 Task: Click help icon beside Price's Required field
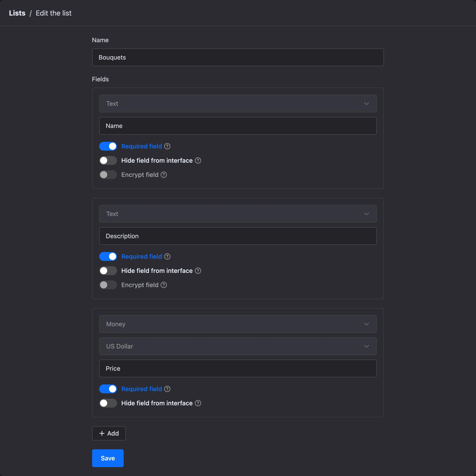click(x=167, y=389)
